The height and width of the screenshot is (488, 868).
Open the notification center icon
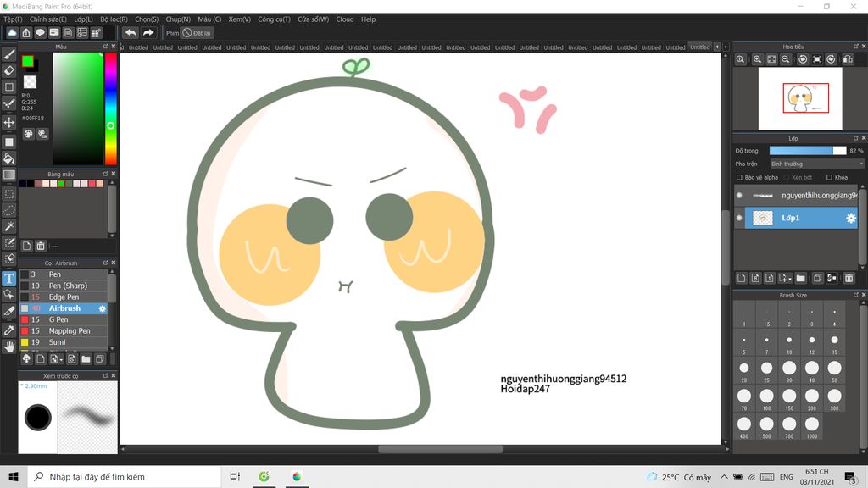pos(851,476)
